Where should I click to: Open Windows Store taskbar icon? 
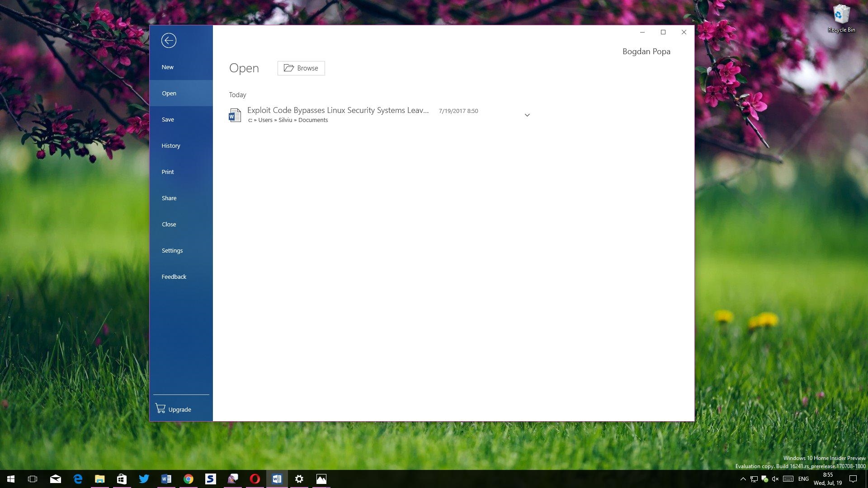point(122,479)
